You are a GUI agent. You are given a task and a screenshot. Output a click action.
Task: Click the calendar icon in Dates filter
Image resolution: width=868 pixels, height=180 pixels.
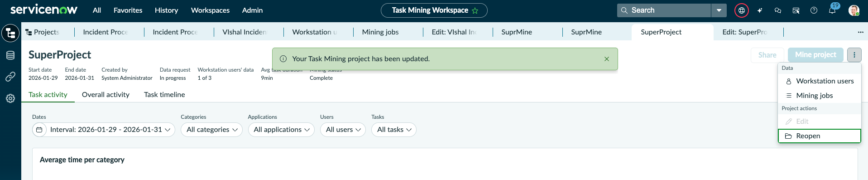pos(39,130)
